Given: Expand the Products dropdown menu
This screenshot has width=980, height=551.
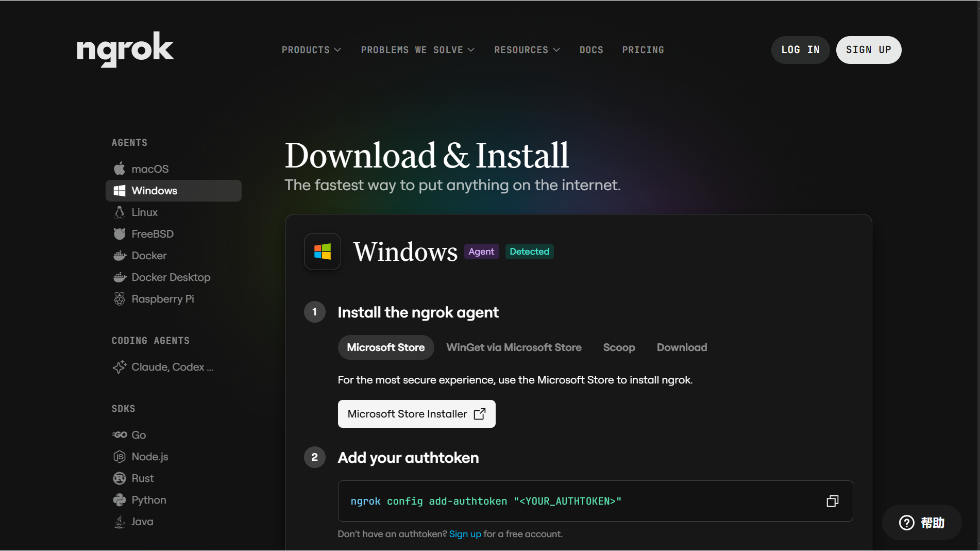Looking at the screenshot, I should click(x=311, y=50).
